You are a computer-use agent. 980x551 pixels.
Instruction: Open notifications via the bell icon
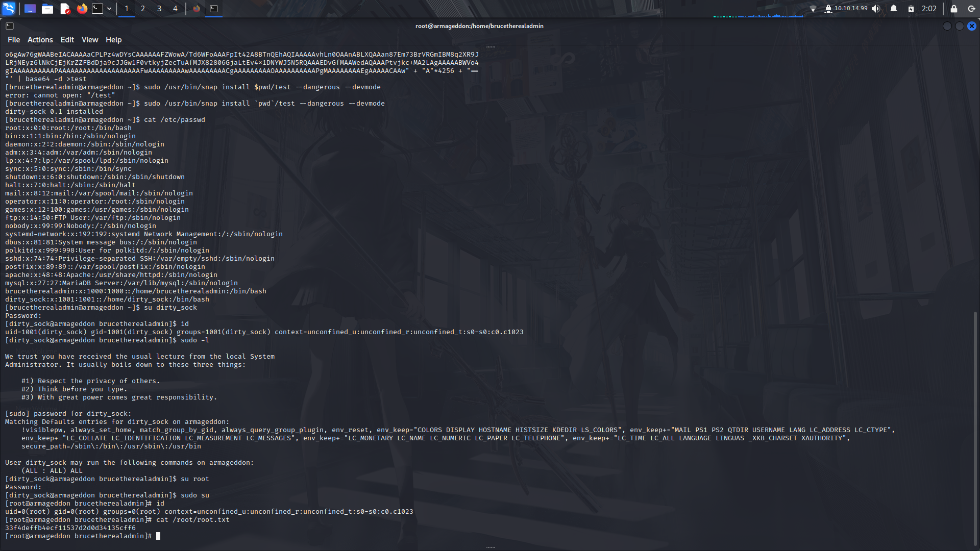pyautogui.click(x=894, y=8)
